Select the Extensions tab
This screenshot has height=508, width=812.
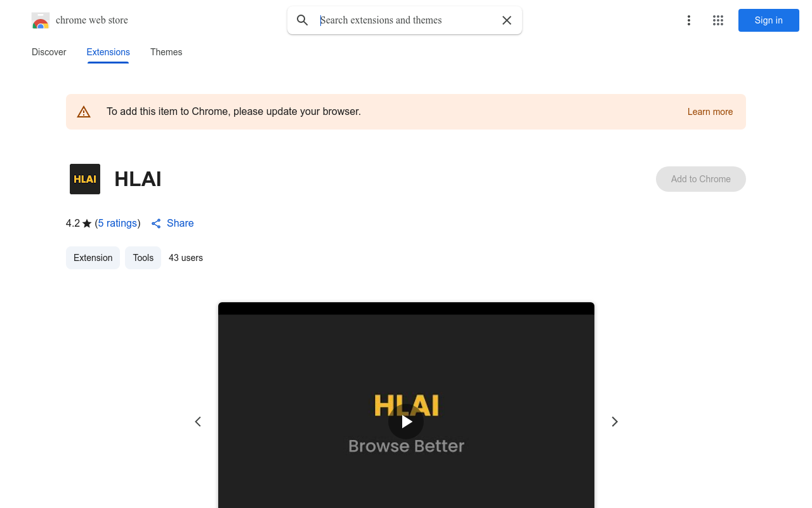click(x=108, y=52)
